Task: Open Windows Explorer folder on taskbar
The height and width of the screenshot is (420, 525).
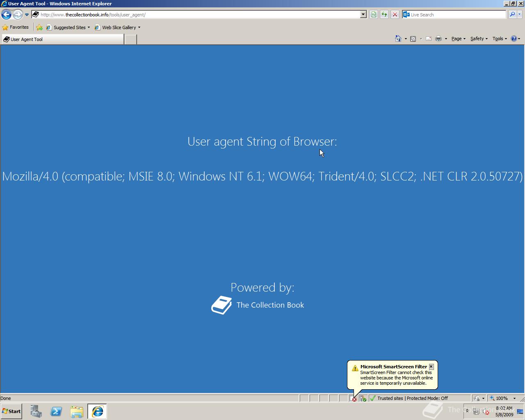Action: pyautogui.click(x=77, y=411)
